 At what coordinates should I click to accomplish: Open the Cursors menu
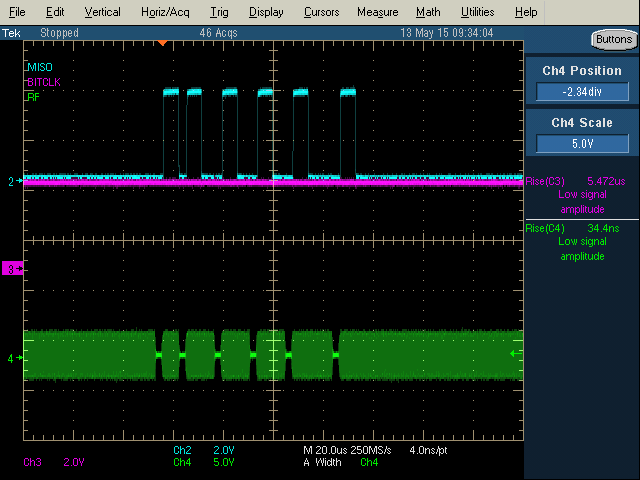click(x=322, y=12)
